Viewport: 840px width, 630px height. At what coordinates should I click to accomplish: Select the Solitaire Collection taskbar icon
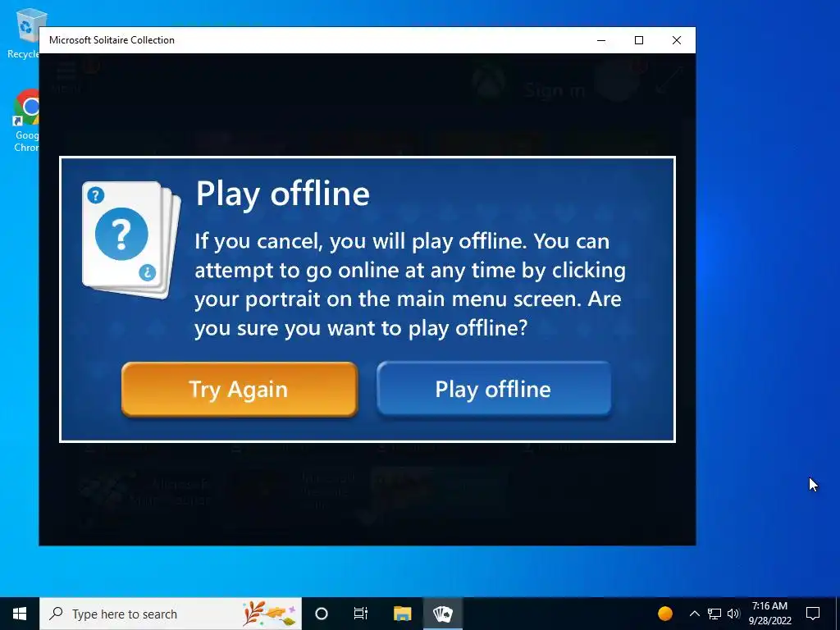click(x=443, y=614)
